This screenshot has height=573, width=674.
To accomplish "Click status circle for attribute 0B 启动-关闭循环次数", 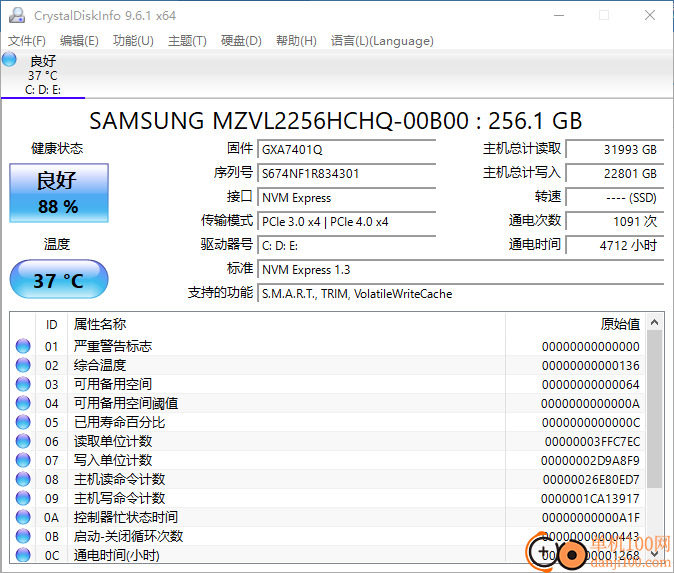I will click(23, 536).
